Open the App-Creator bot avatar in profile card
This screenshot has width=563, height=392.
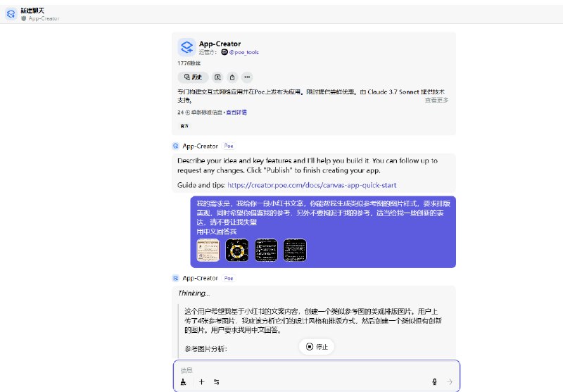tap(186, 47)
